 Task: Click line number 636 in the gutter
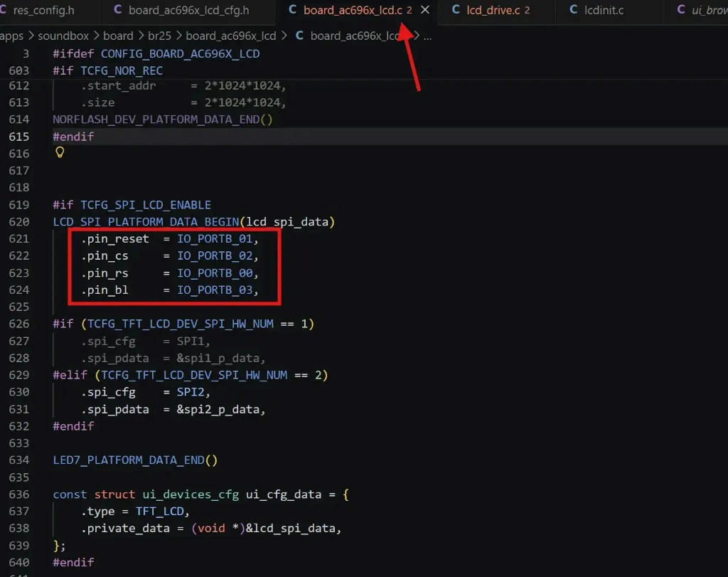(18, 494)
